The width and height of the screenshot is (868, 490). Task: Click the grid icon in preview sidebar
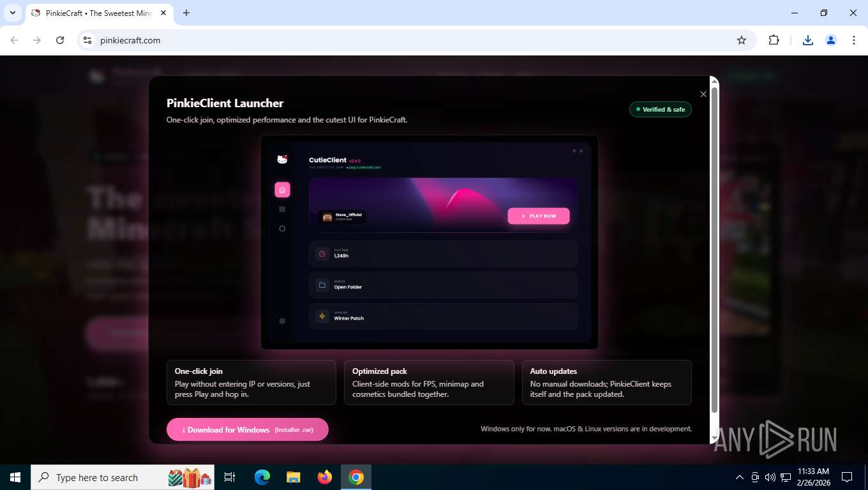coord(282,209)
